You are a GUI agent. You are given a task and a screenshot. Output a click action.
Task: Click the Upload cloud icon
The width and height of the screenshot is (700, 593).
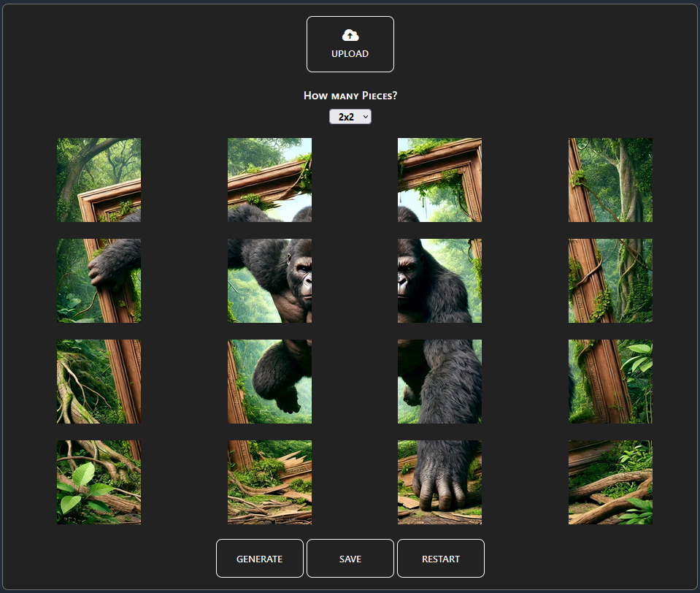coord(350,34)
